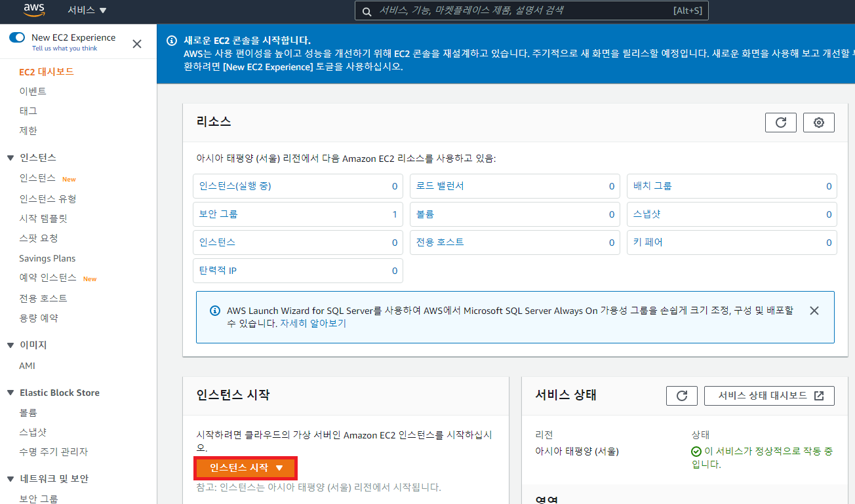Open 볼륨 in the sidebar

pyautogui.click(x=28, y=412)
